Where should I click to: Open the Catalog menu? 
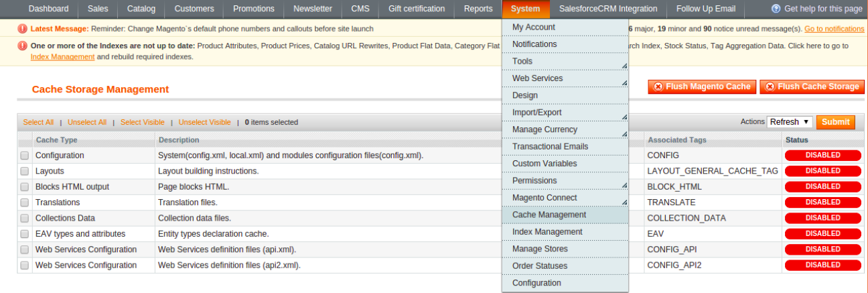(141, 9)
